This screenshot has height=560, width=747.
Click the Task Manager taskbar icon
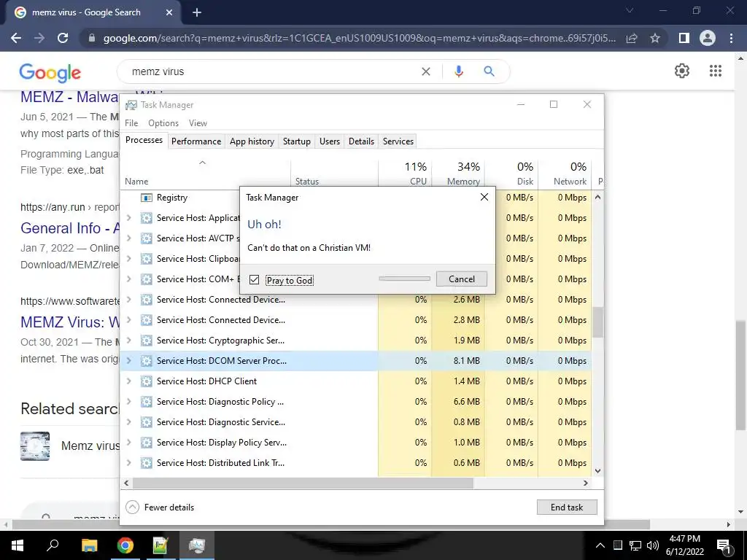pyautogui.click(x=197, y=545)
